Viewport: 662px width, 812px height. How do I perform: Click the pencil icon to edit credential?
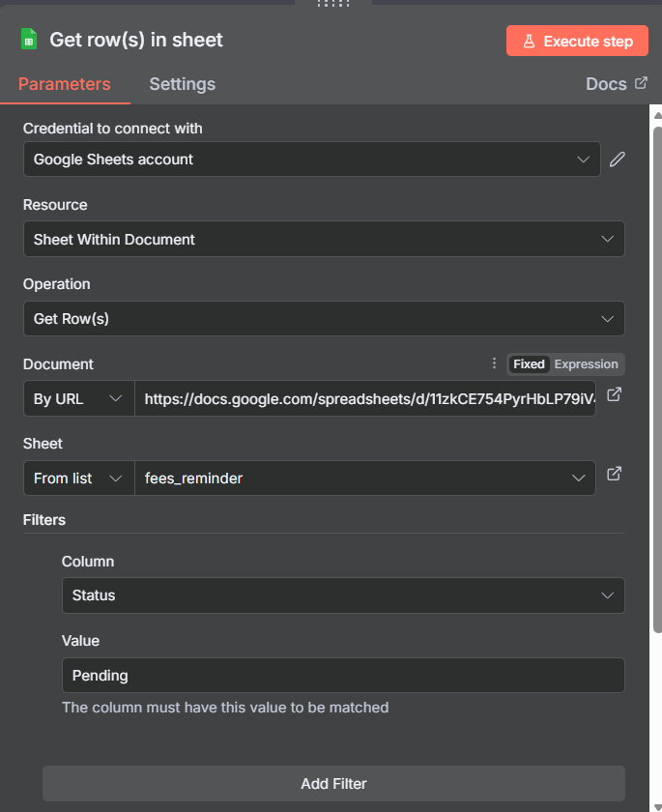pos(618,159)
